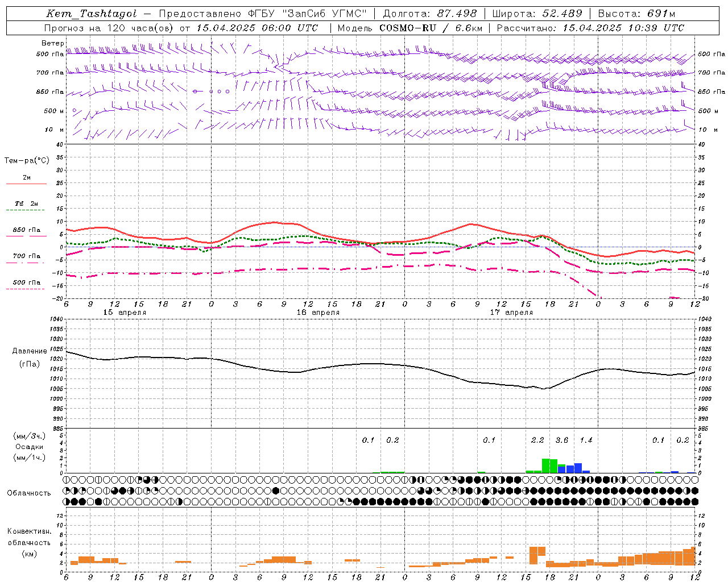Click the green dotted dew point curve
Viewport: 728px width, 582px height.
click(x=307, y=236)
